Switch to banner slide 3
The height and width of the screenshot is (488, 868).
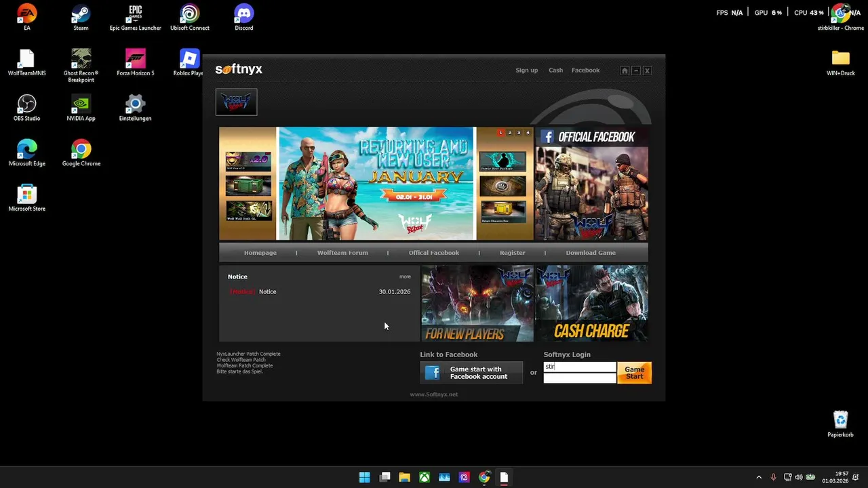tap(519, 133)
